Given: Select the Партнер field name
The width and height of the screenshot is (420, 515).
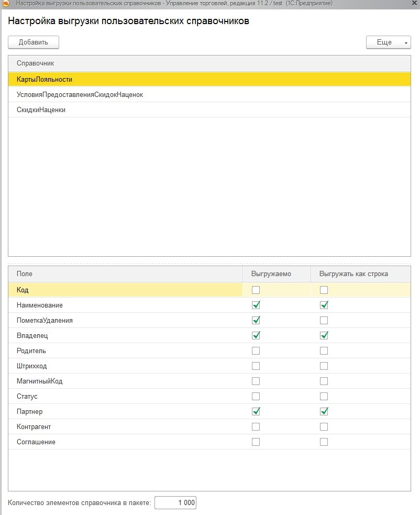Looking at the screenshot, I should tap(29, 412).
